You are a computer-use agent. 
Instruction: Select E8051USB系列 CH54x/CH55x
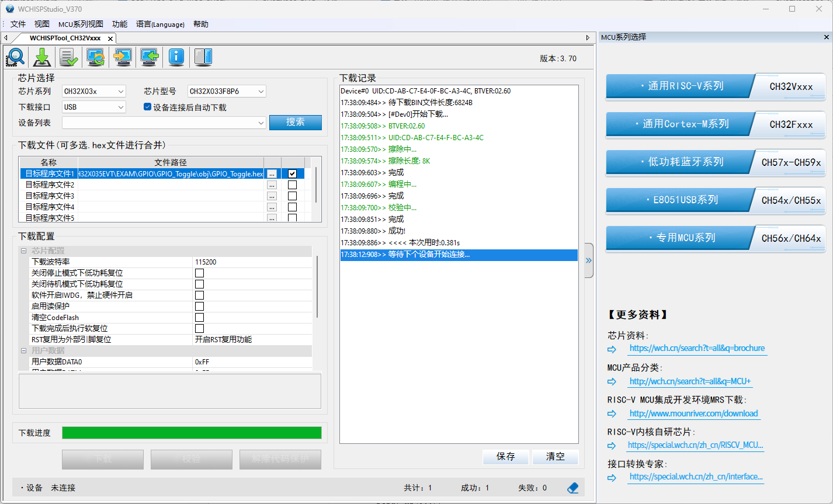click(716, 200)
